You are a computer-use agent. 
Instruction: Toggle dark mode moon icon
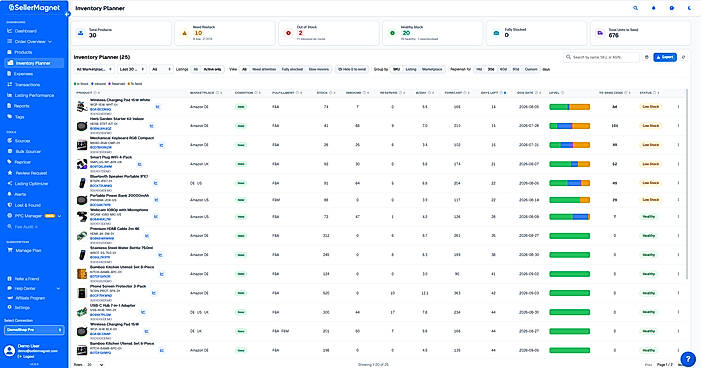pyautogui.click(x=689, y=8)
